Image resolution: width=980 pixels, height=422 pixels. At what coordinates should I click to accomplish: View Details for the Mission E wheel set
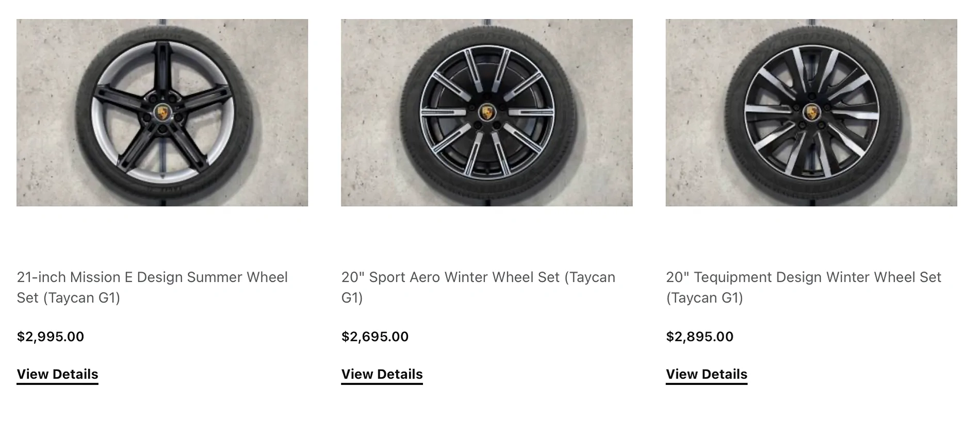tap(57, 374)
